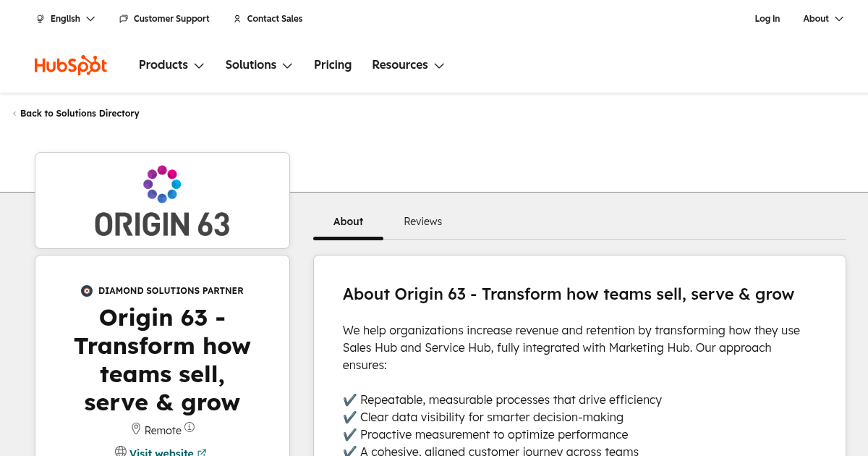Click the Origin 63 logo image

[x=162, y=200]
